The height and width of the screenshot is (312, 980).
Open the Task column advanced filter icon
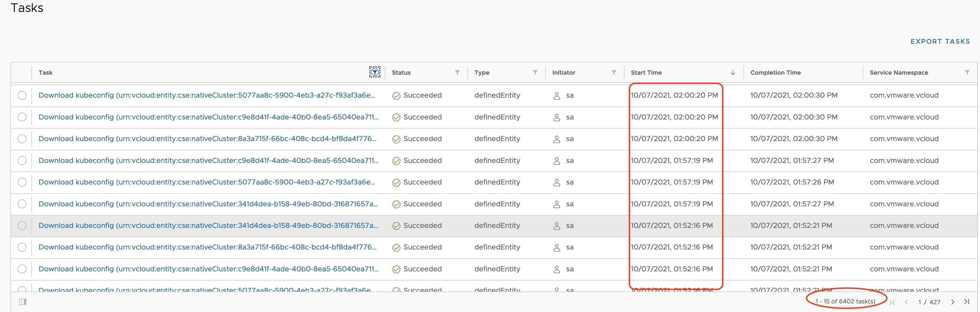[375, 72]
